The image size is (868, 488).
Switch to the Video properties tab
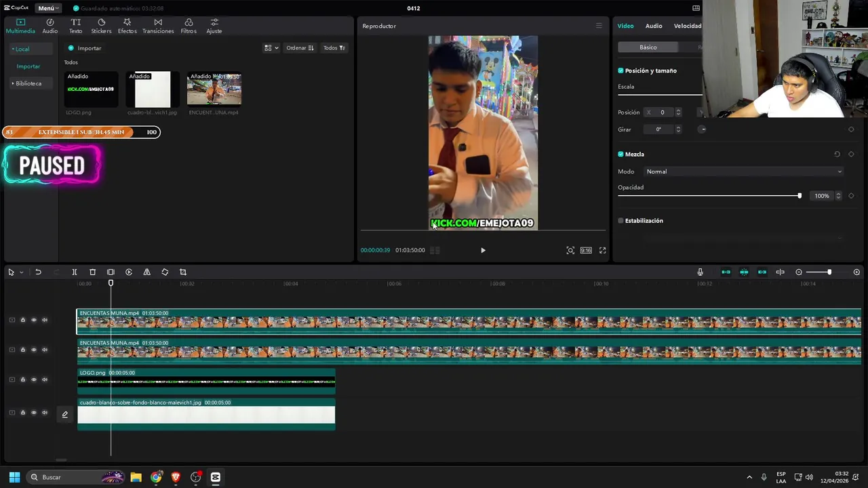pyautogui.click(x=625, y=26)
